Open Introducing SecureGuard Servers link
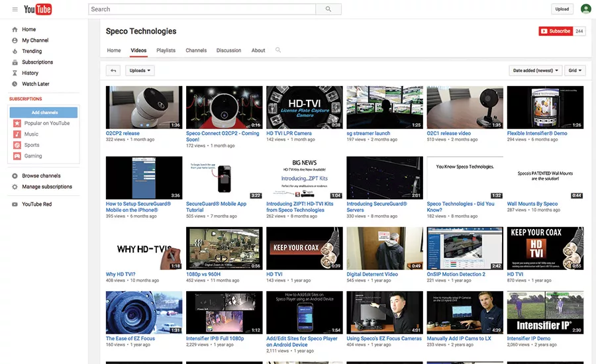 click(x=377, y=206)
